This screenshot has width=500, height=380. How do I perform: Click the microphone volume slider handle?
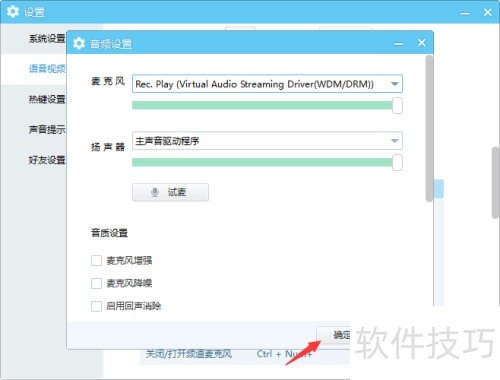click(x=397, y=105)
